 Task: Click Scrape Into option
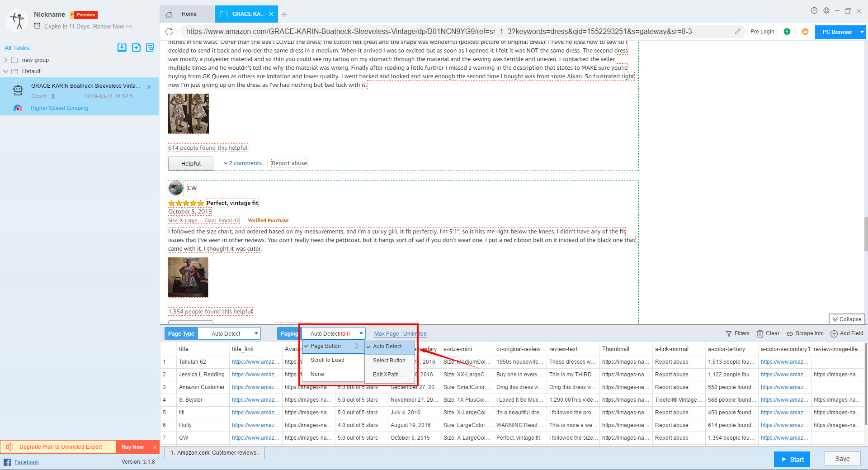pos(805,333)
